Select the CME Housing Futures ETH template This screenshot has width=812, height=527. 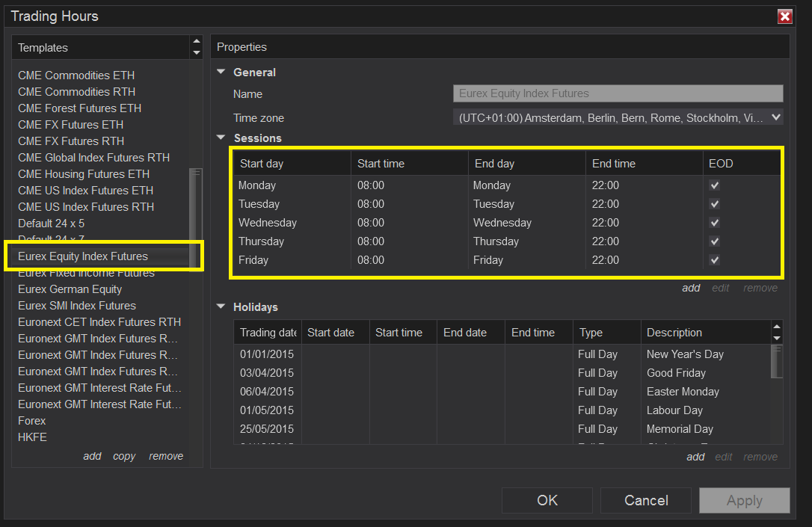[x=101, y=174]
